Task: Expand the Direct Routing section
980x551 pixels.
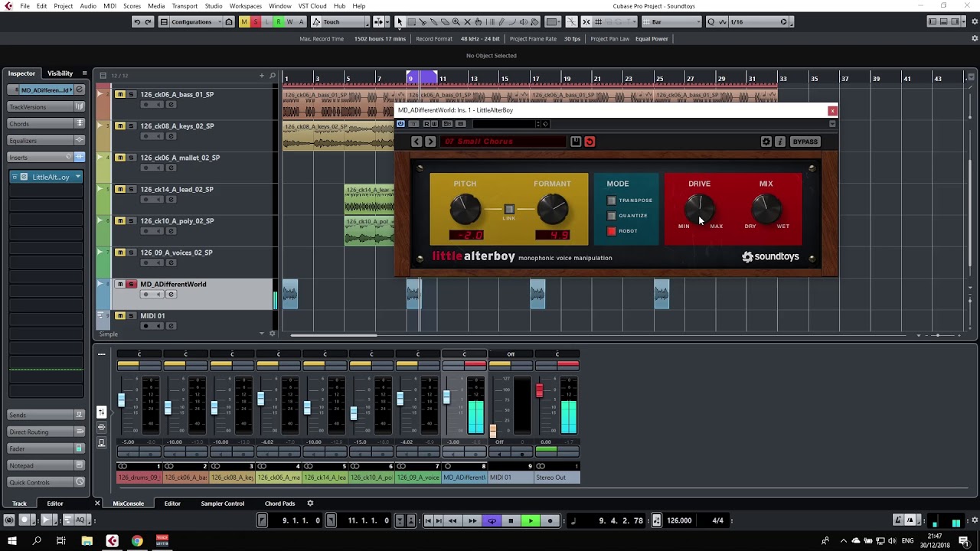Action: [x=45, y=432]
